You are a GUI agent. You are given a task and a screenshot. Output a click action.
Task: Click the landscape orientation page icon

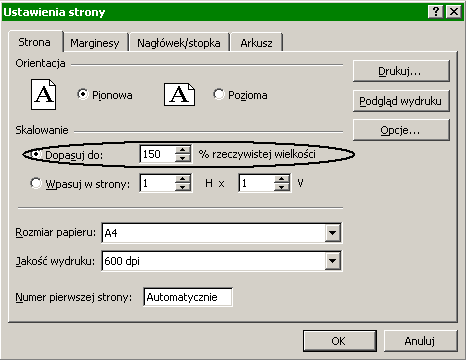tap(179, 95)
